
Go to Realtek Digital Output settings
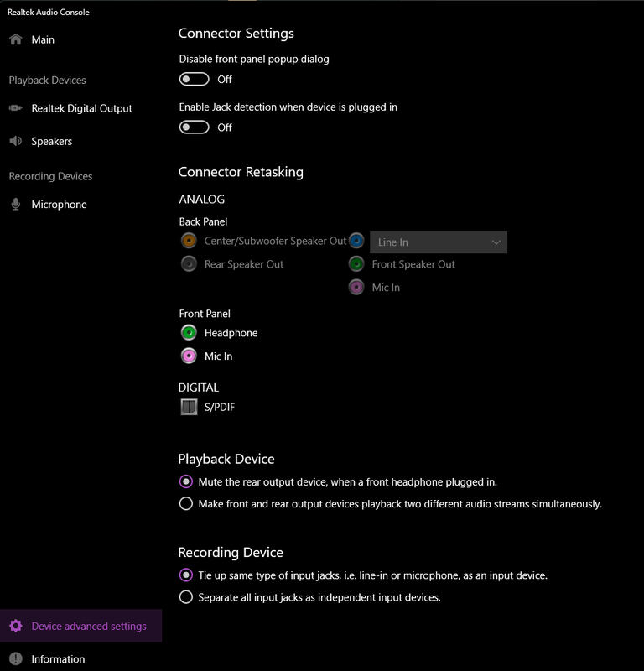click(x=81, y=108)
